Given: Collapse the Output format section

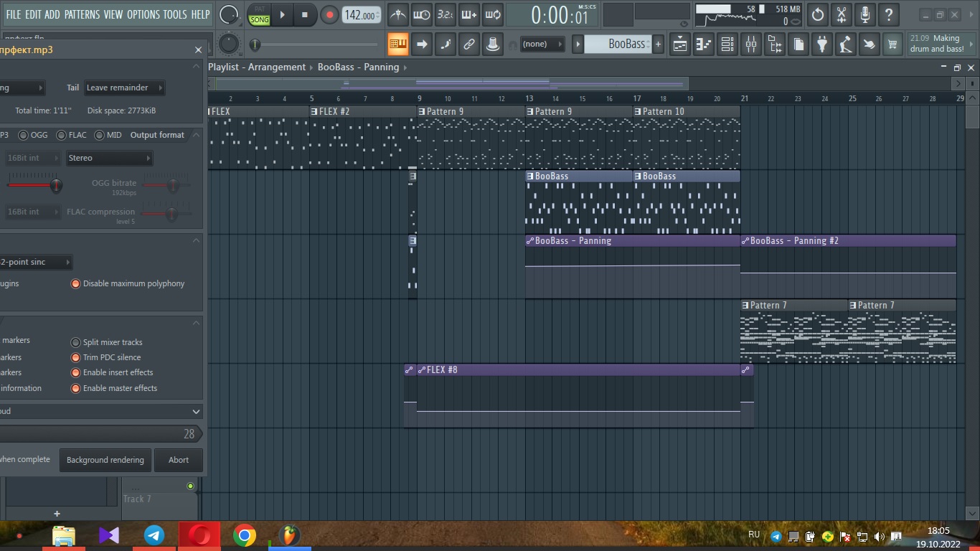Looking at the screenshot, I should click(x=196, y=135).
